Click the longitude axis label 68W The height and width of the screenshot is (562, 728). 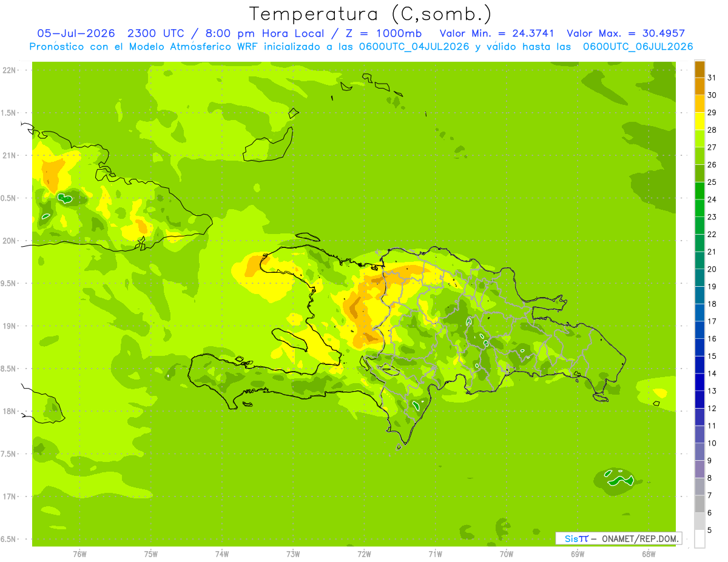coord(649,554)
